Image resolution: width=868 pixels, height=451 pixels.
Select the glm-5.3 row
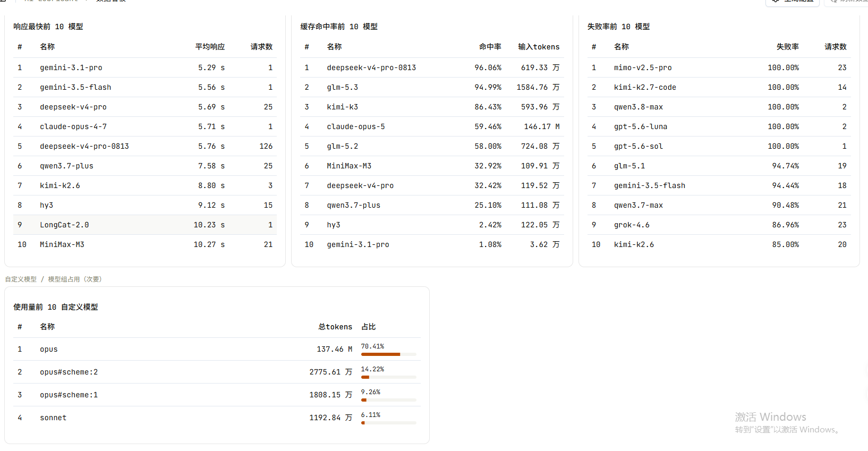pos(432,87)
